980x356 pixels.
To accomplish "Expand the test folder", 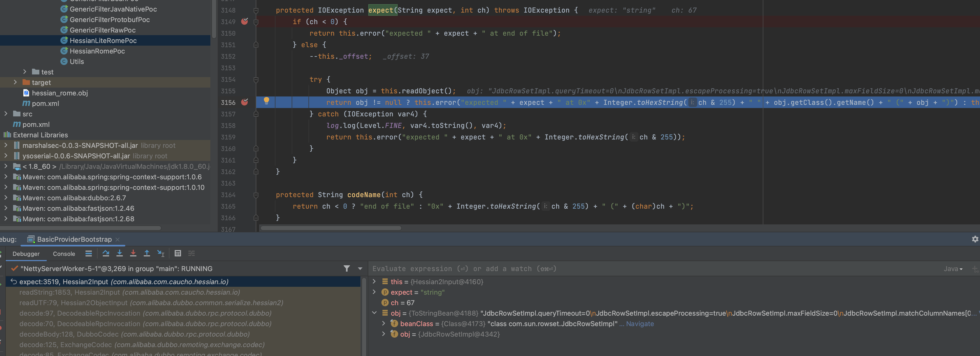I will [25, 72].
